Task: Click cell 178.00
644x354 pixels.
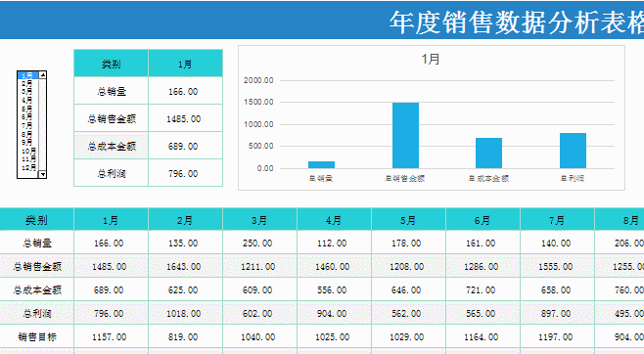Action: coord(408,243)
